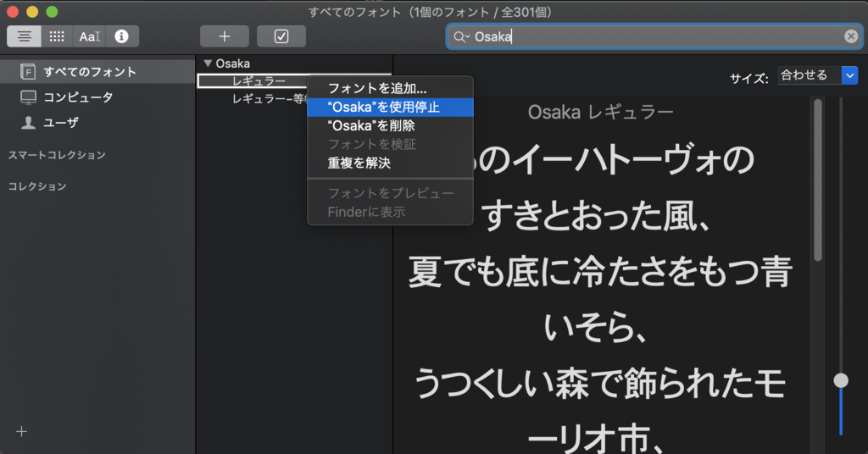Viewport: 868px width, 454px height.
Task: Show font information view
Action: point(122,36)
